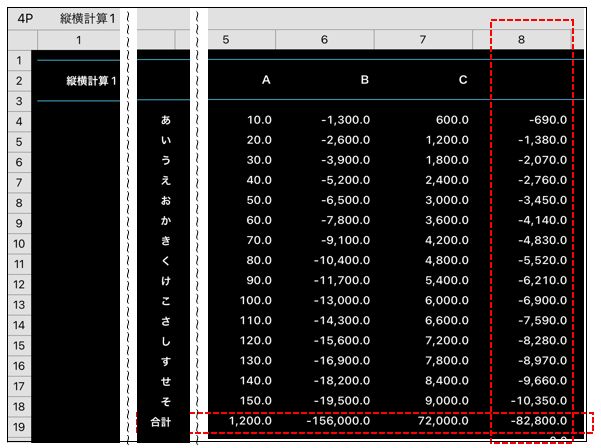
Task: Select column 1 header
Action: click(x=79, y=39)
